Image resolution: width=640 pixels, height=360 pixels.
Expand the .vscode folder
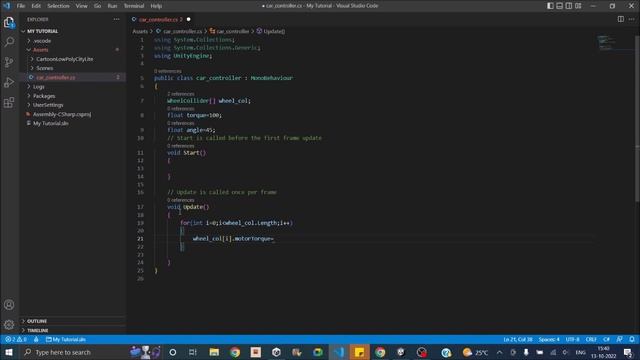click(42, 41)
